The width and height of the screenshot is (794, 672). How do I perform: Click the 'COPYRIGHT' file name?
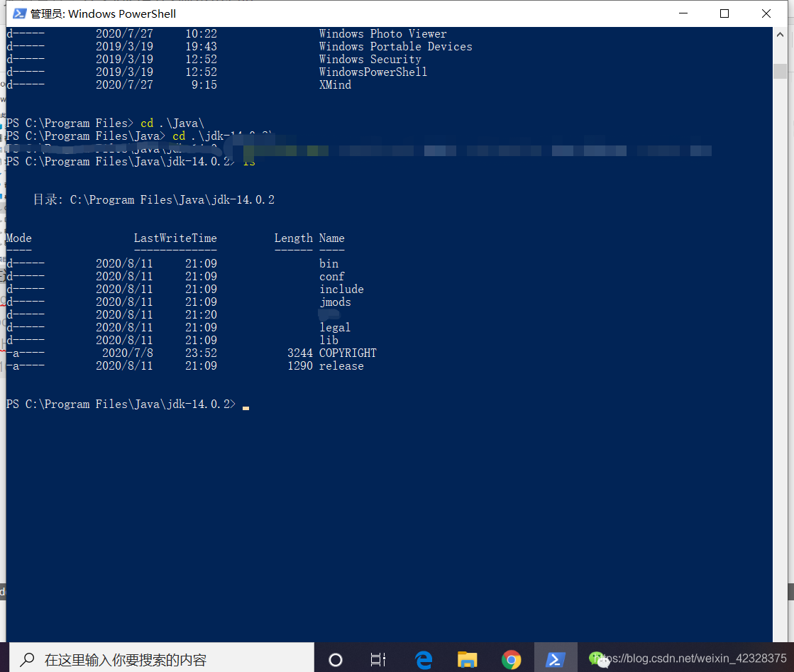(348, 353)
